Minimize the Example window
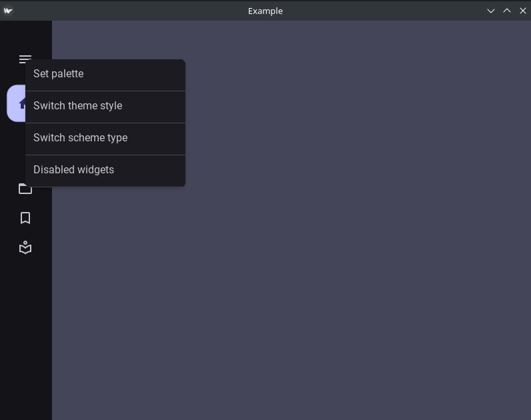 (491, 11)
